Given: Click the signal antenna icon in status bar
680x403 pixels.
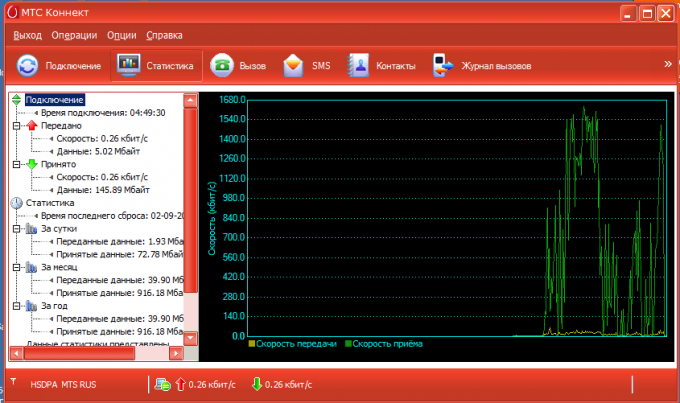Looking at the screenshot, I should 13,381.
